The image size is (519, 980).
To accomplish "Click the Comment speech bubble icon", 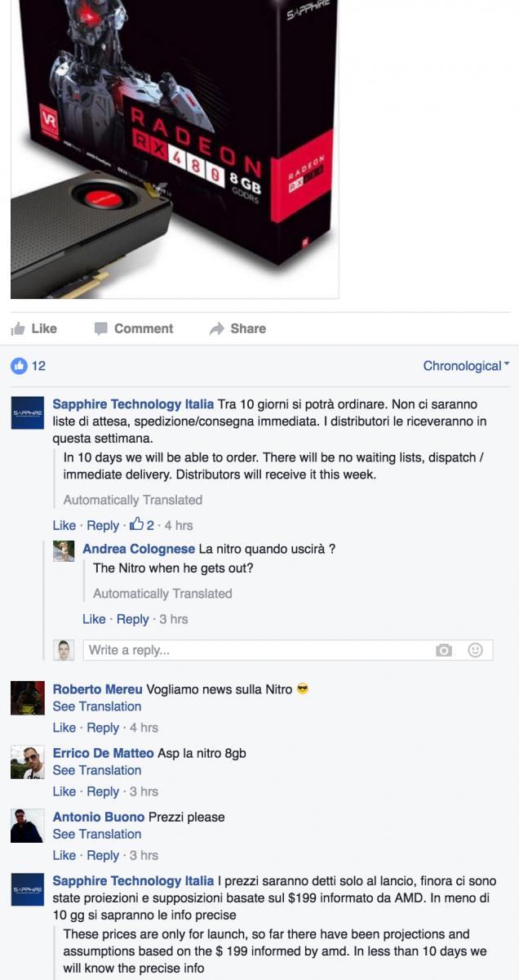I will 101,328.
